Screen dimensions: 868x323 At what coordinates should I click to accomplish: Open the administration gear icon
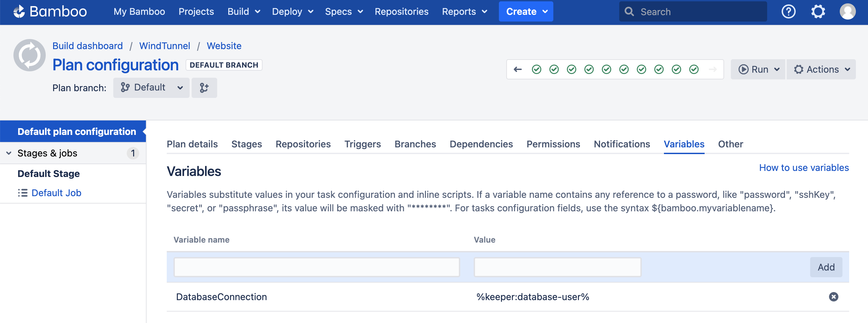coord(818,11)
